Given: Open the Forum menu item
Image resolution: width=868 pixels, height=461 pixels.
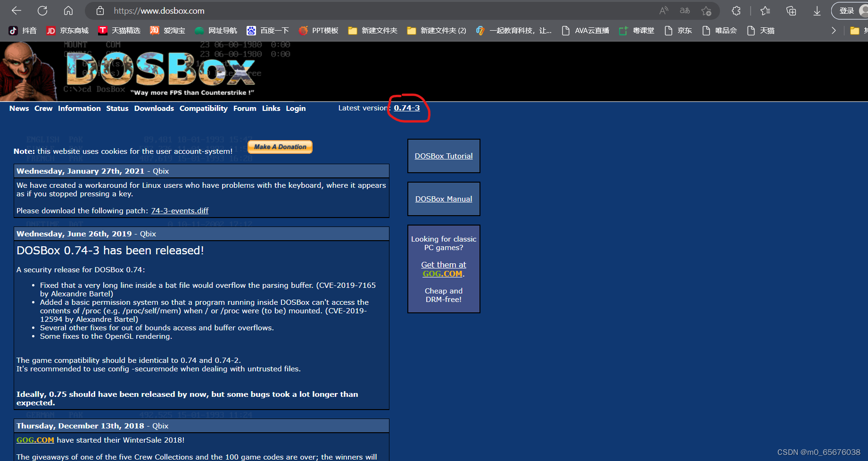Looking at the screenshot, I should [x=245, y=109].
